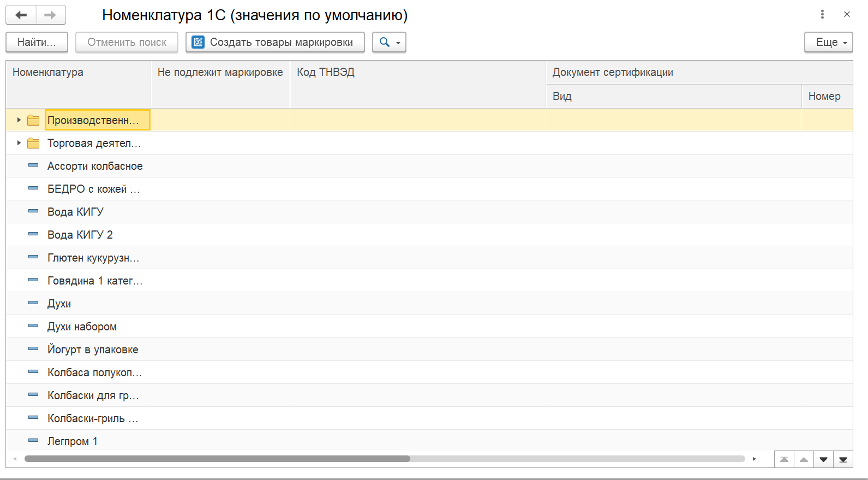Expand the Торговая деятел... folder

(19, 143)
